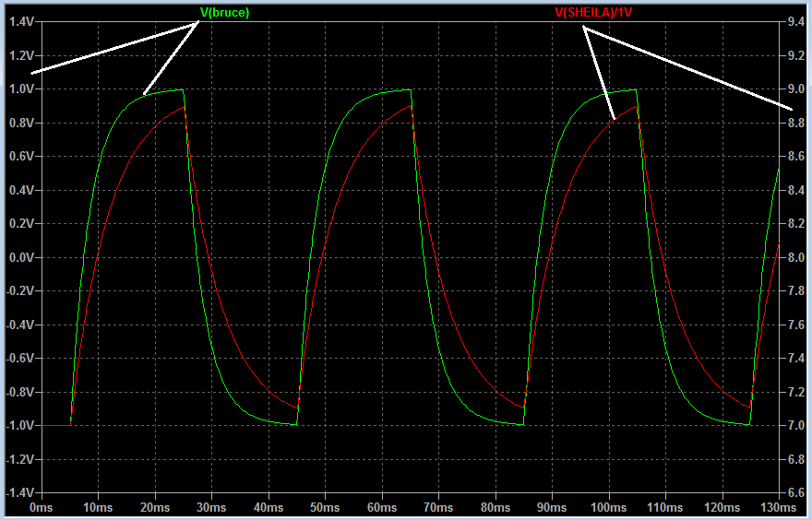The height and width of the screenshot is (520, 812).
Task: Click the 0.0V left axis label
Action: (22, 257)
